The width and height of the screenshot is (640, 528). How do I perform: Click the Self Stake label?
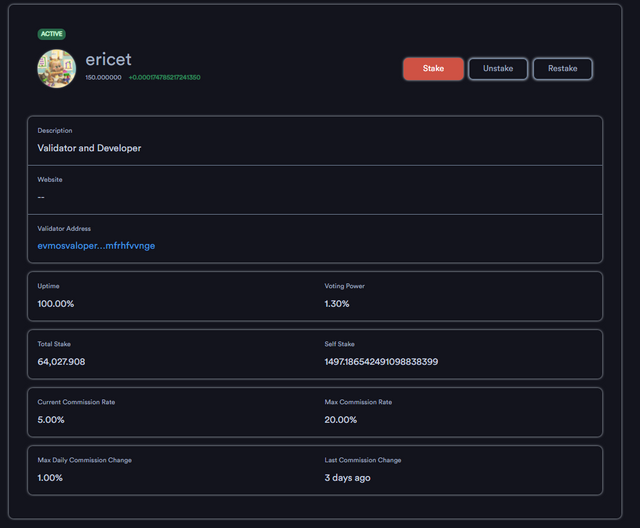pyautogui.click(x=339, y=344)
